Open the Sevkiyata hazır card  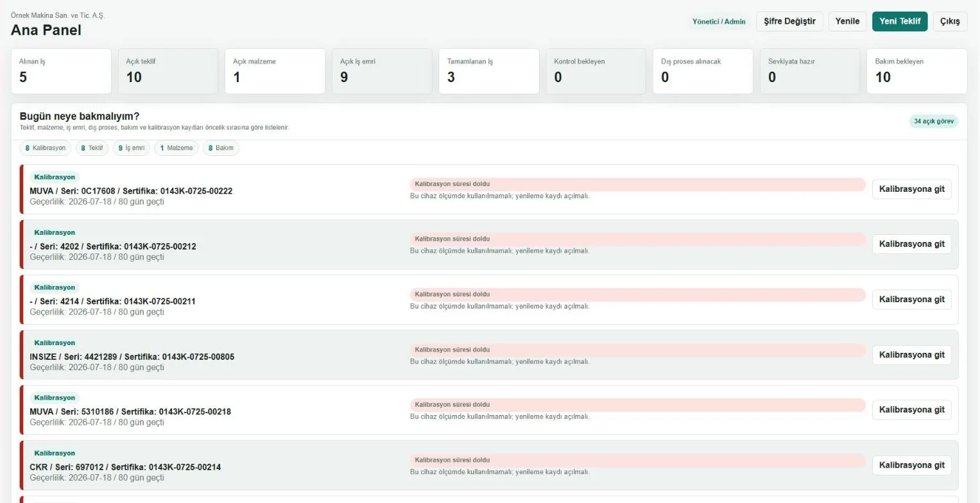pos(810,71)
